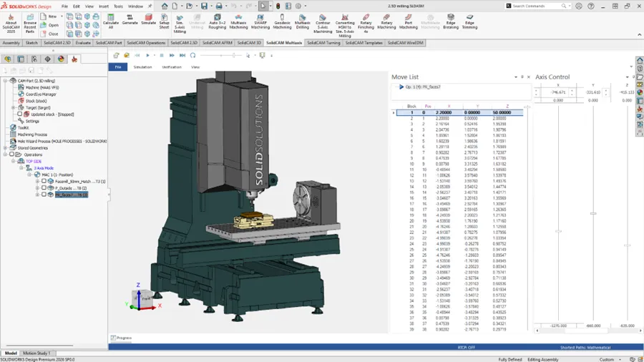Select SWARF Machining icon

260,21
